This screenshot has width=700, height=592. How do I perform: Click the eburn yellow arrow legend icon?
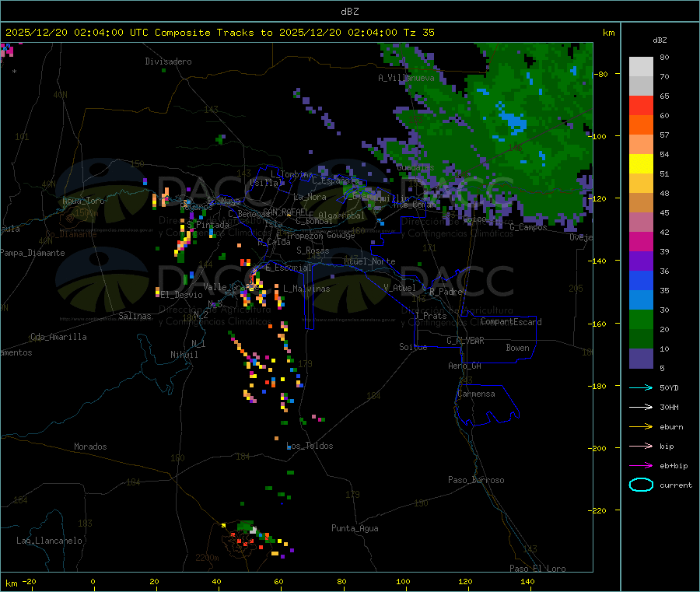click(x=641, y=427)
